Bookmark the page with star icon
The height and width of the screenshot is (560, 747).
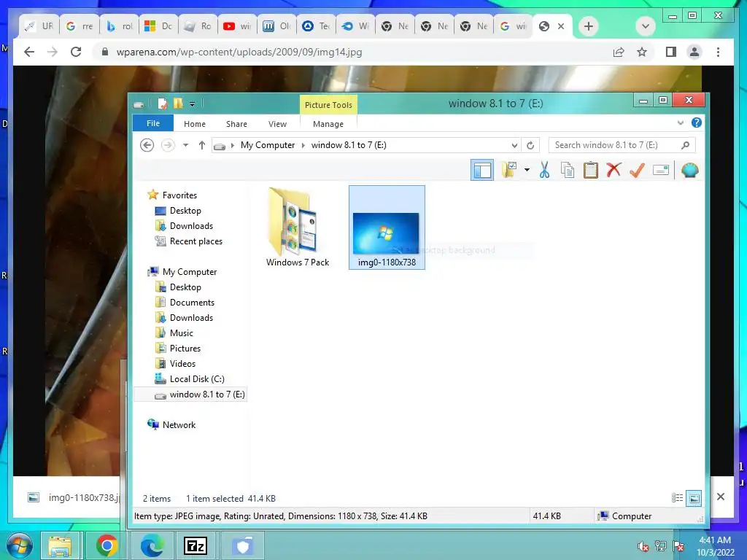[642, 52]
